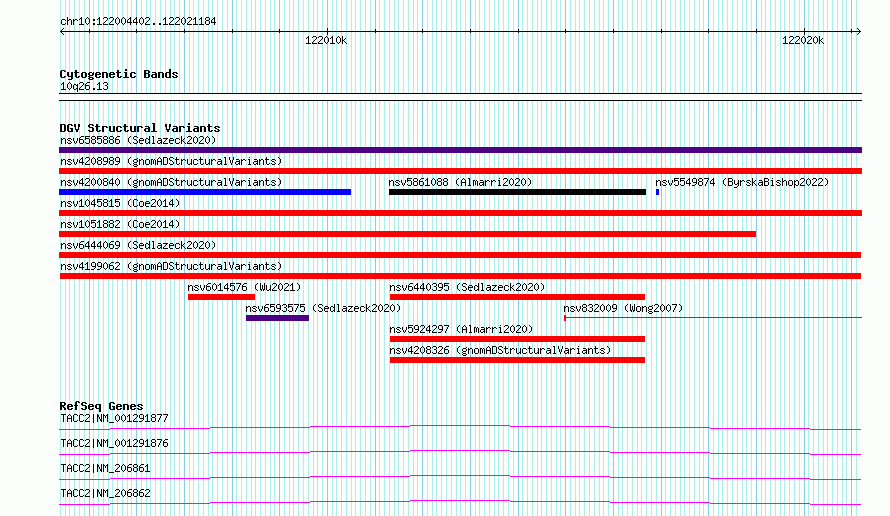Image resolution: width=890 pixels, height=516 pixels.
Task: Click the right arrow on the coordinate ruler
Action: [859, 31]
